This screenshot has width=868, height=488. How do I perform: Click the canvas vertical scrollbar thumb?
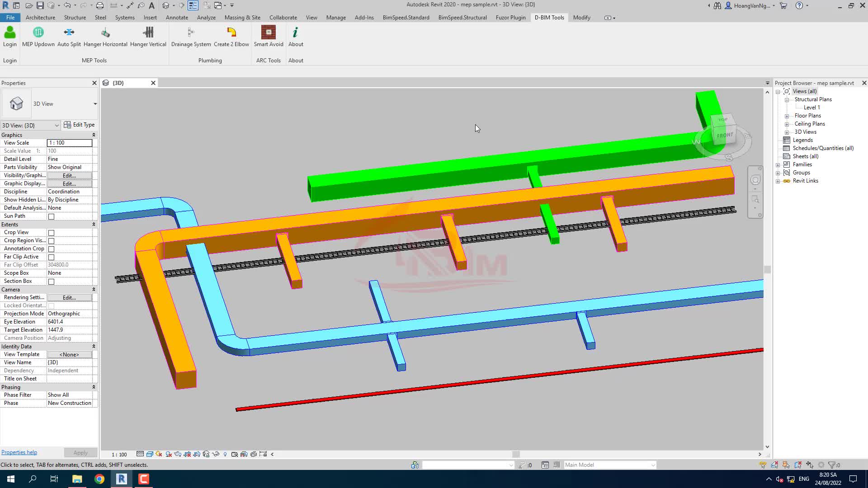[767, 269]
